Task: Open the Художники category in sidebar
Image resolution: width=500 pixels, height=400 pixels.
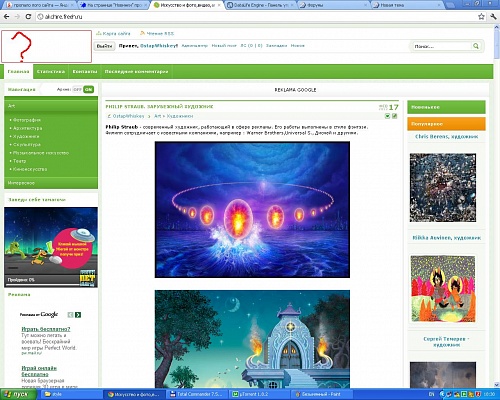Action: [26, 136]
